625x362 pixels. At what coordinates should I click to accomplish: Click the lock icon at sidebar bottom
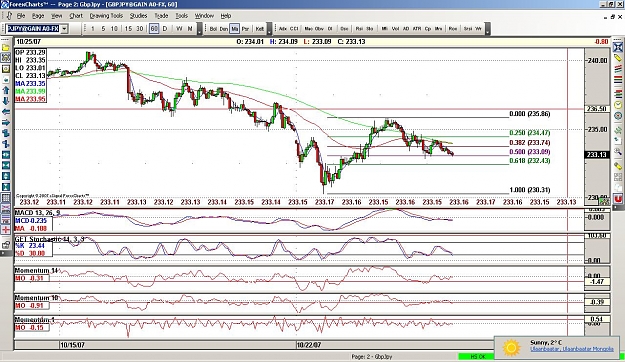(6, 245)
